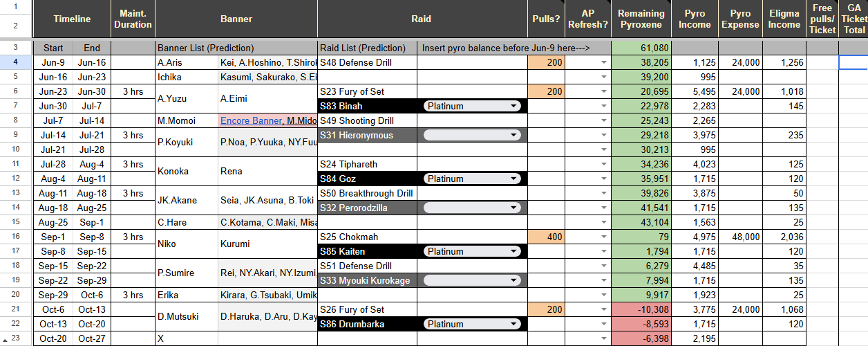
Task: Select the S25 Chokmah raid cell
Action: pyautogui.click(x=367, y=237)
